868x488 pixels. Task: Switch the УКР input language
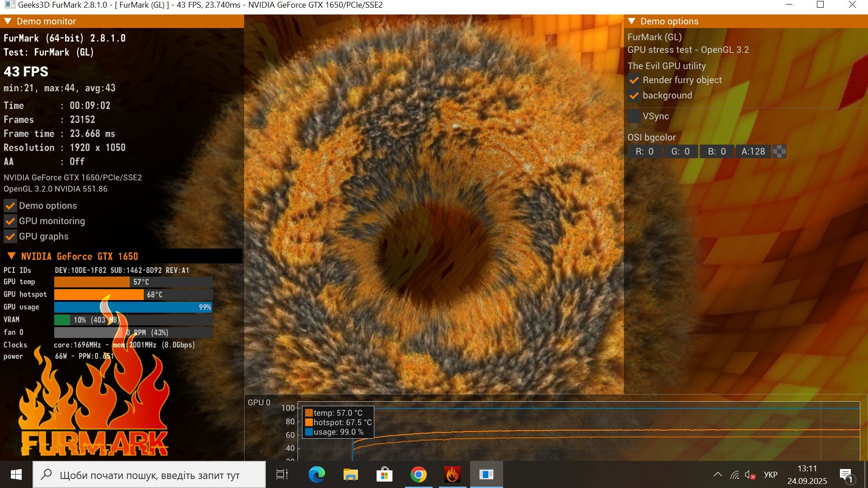(x=770, y=475)
